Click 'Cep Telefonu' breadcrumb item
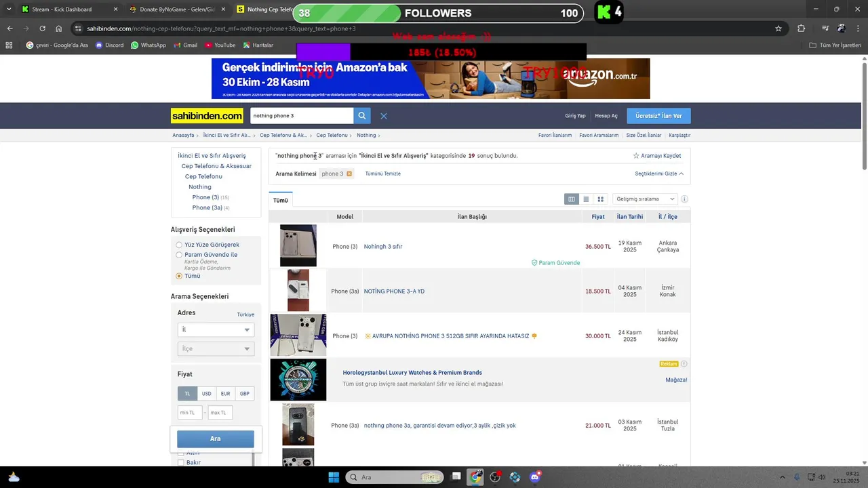This screenshot has height=488, width=868. [x=332, y=136]
